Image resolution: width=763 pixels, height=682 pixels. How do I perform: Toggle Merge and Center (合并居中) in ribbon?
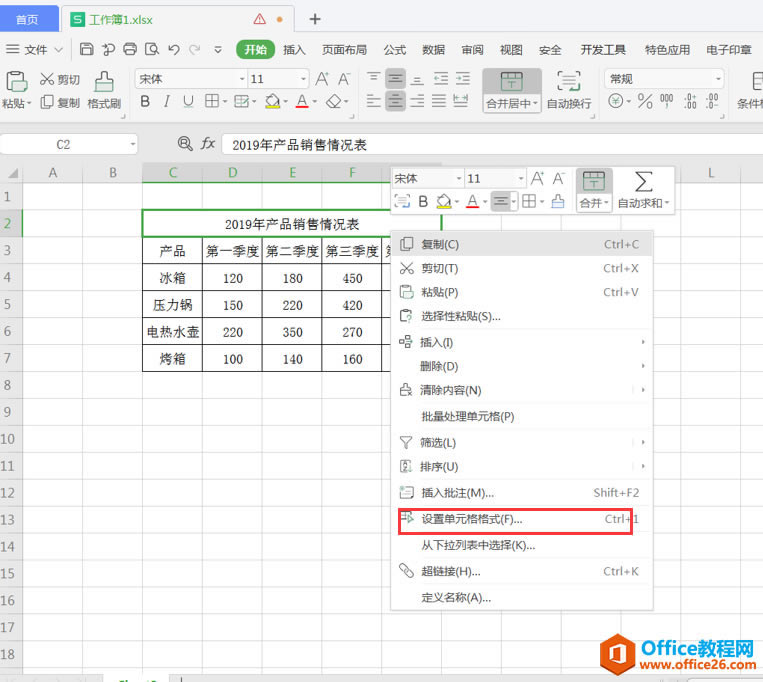point(511,90)
